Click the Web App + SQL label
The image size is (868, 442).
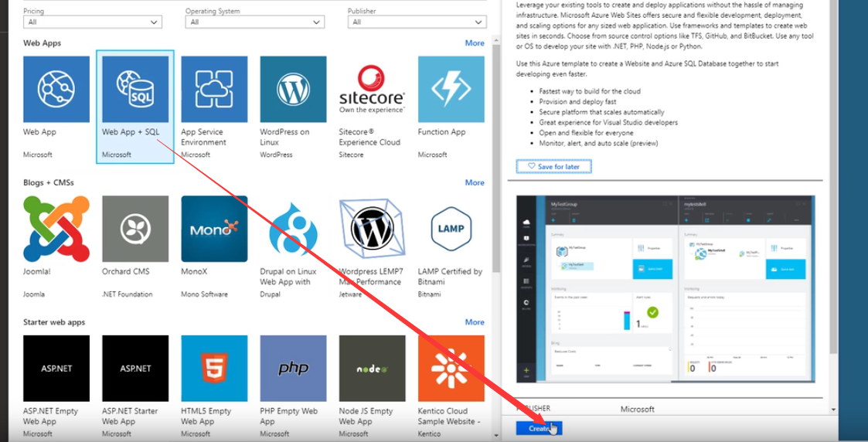pos(131,132)
